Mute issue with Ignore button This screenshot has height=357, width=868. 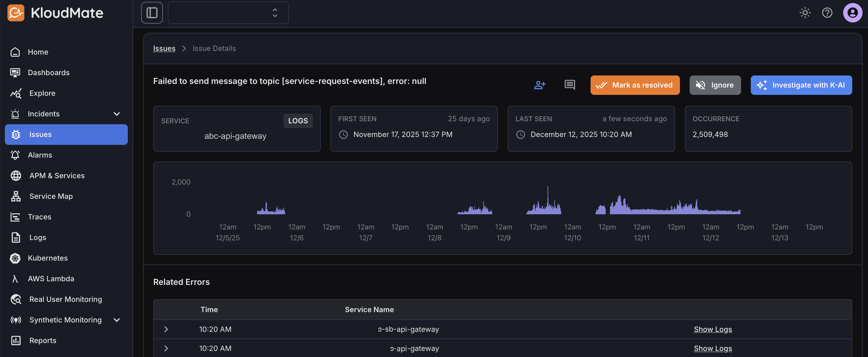click(x=715, y=85)
